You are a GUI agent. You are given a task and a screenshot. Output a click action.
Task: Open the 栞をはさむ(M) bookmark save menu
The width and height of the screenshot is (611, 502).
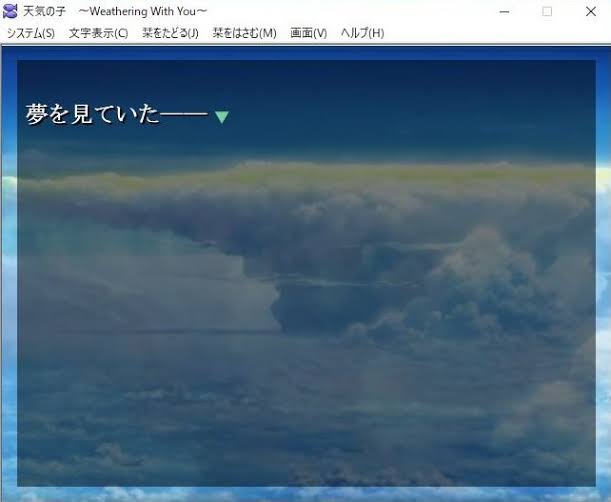[244, 33]
